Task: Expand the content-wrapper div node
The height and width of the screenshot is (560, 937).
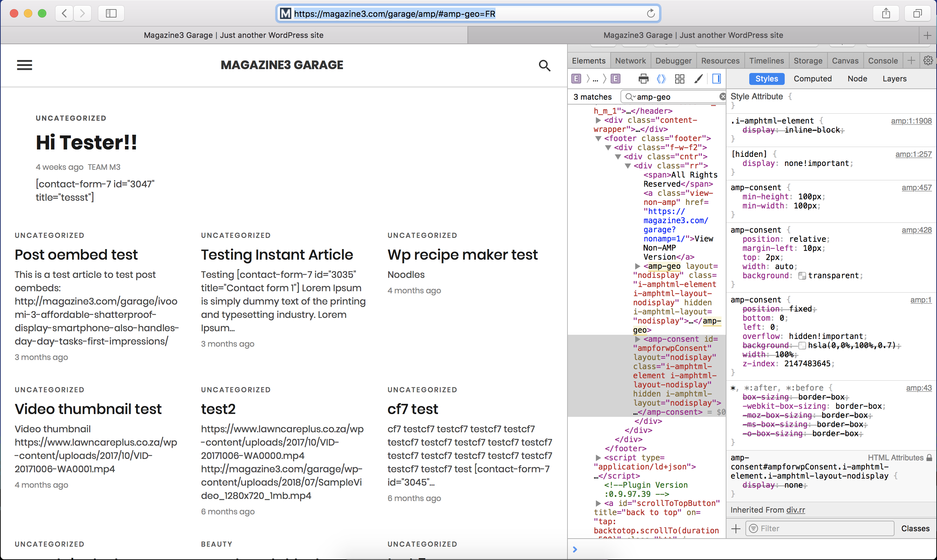Action: click(598, 120)
